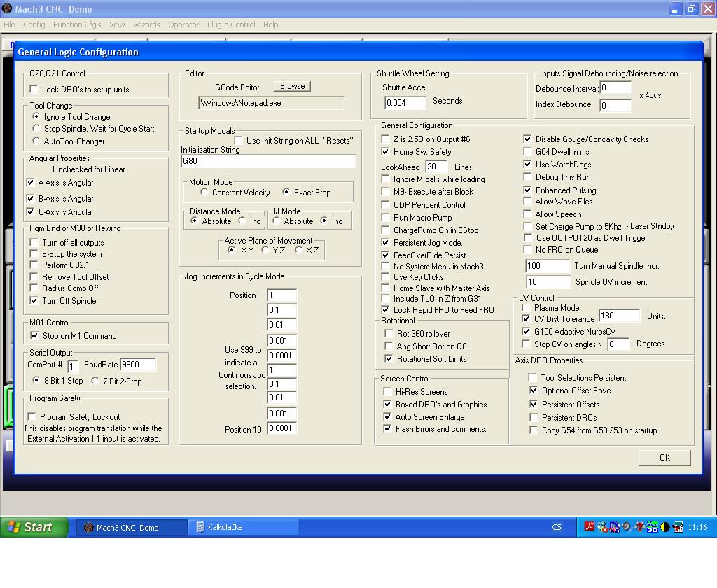Open the Windows Messenger tray icon
The height and width of the screenshot is (588, 717).
(x=601, y=527)
